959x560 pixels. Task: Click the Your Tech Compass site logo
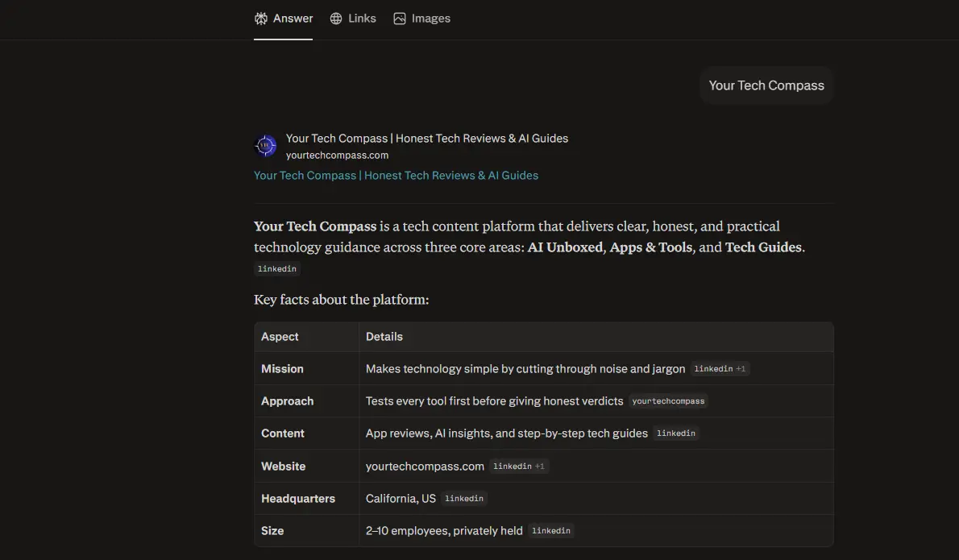click(265, 146)
